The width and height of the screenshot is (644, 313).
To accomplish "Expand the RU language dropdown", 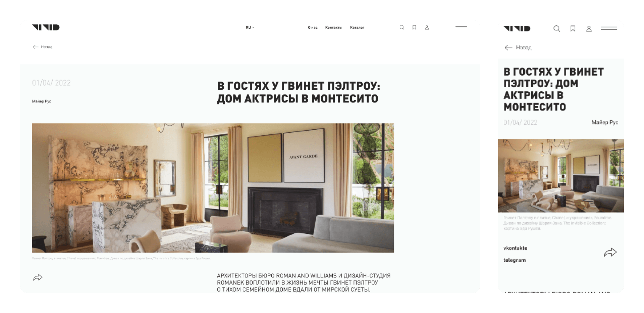I will tap(250, 28).
